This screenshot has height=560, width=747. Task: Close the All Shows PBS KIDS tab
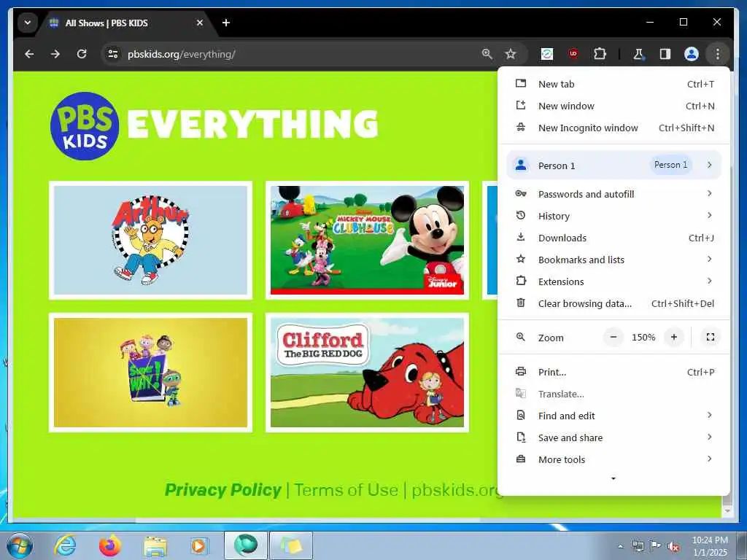pos(200,23)
